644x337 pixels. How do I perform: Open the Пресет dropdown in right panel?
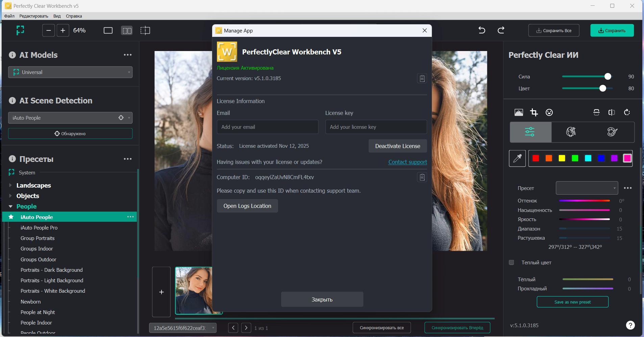pos(587,188)
